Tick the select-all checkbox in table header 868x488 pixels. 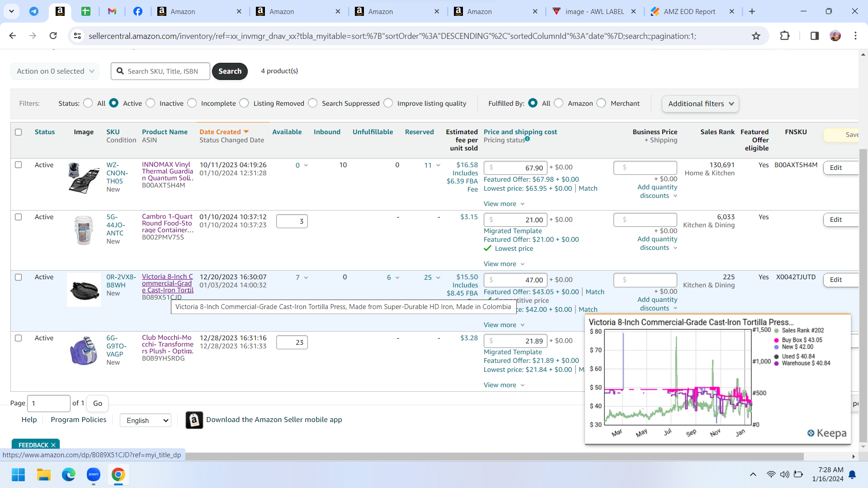coord(18,132)
